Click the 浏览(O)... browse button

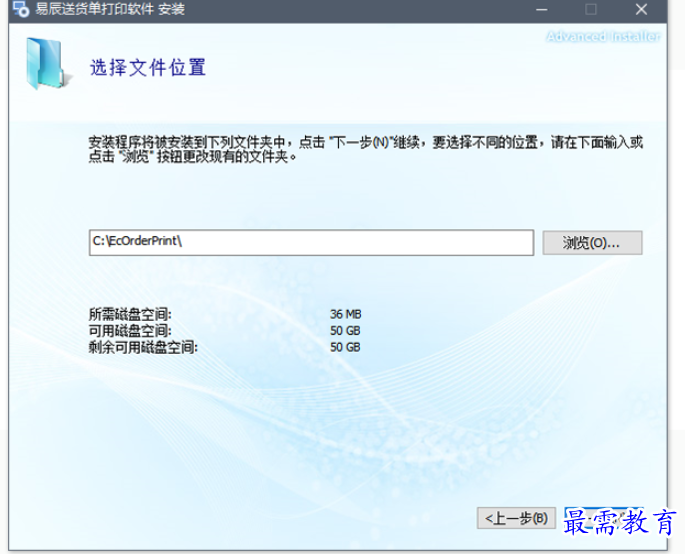tap(592, 242)
